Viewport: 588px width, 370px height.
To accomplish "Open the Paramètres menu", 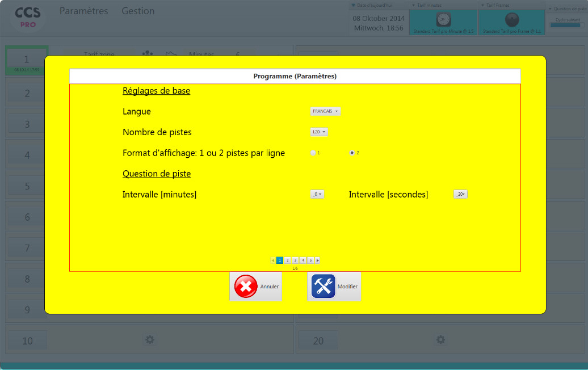I will 83,11.
